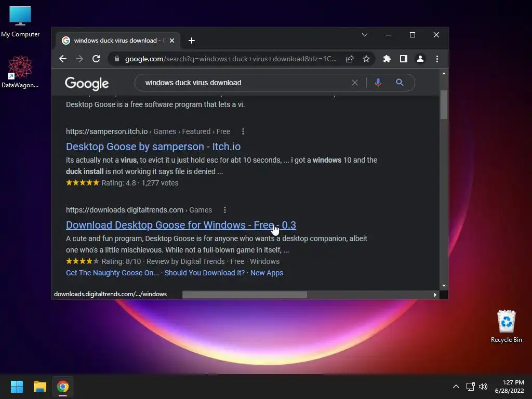Open the Windows Start menu
Screen dimensions: 532x399
[17, 387]
